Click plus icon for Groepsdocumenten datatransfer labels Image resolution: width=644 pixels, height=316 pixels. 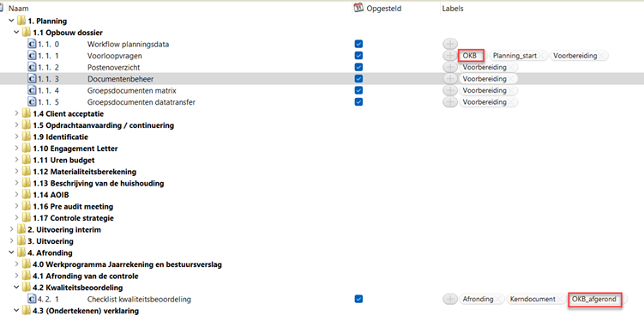(x=450, y=101)
